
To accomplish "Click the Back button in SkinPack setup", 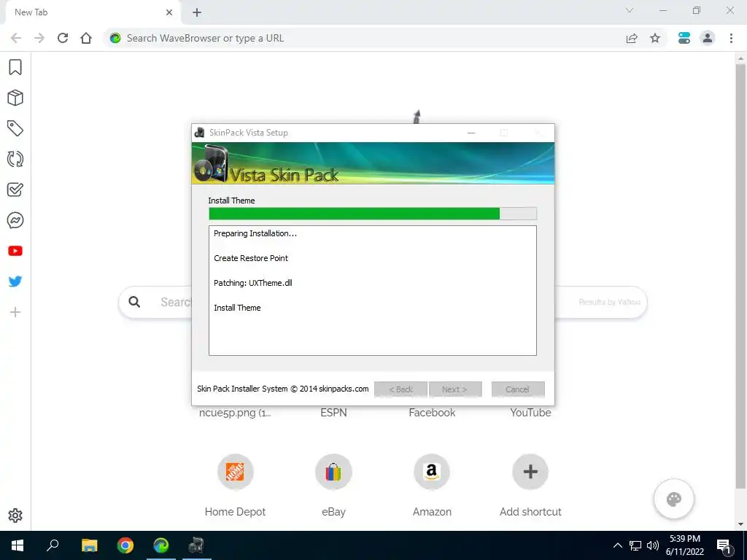I will pyautogui.click(x=400, y=389).
